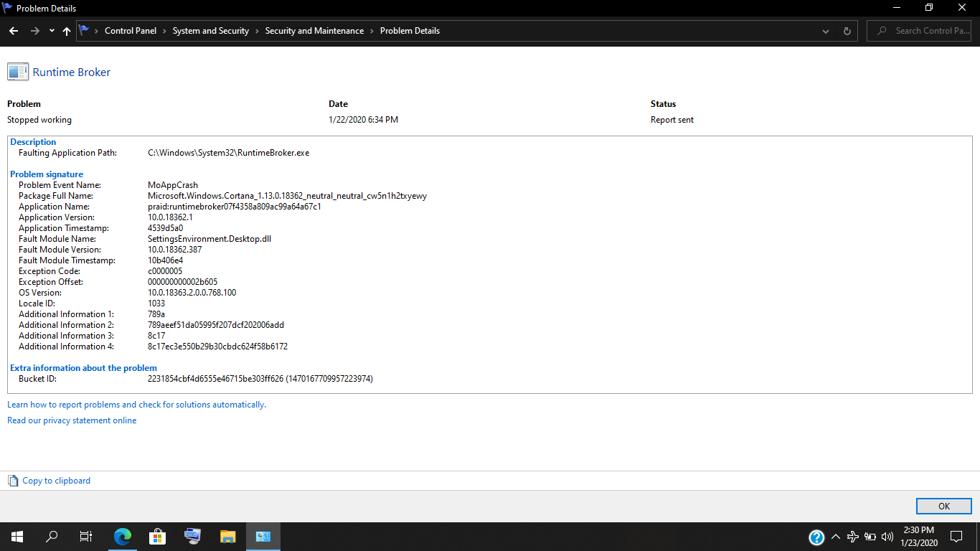Viewport: 980px width, 551px height.
Task: Click the battery tray icon
Action: (870, 537)
